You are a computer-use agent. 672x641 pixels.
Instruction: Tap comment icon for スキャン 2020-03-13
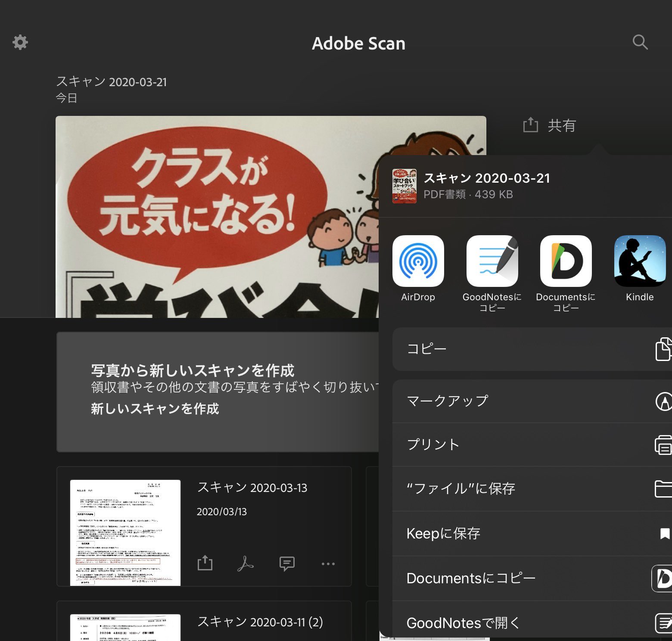tap(287, 563)
